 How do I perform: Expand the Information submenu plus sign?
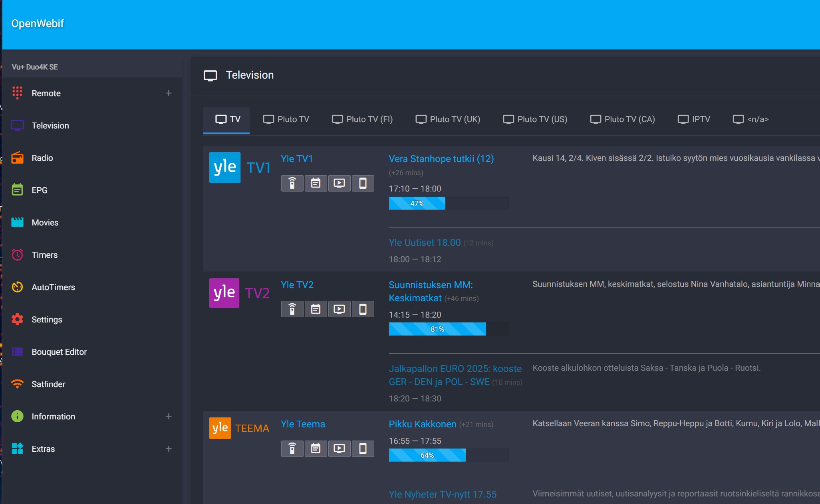point(169,417)
